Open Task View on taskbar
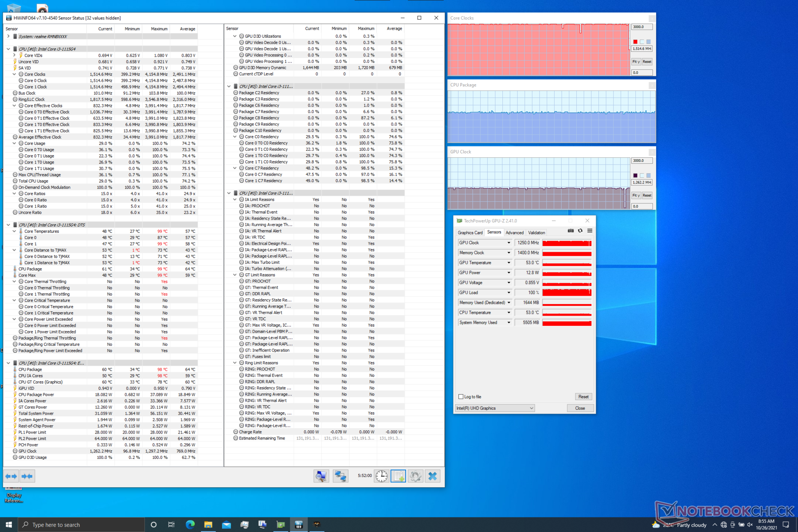The width and height of the screenshot is (798, 532). click(x=171, y=524)
